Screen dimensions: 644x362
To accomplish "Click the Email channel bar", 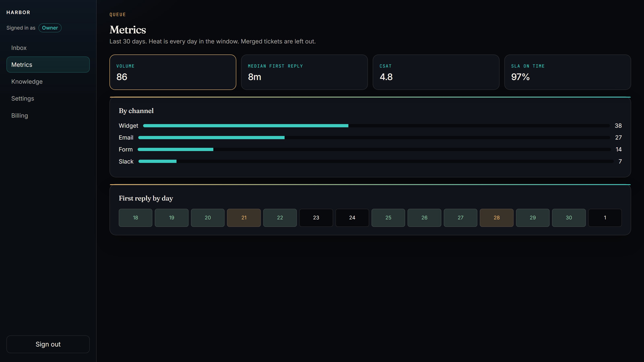I will [x=374, y=138].
